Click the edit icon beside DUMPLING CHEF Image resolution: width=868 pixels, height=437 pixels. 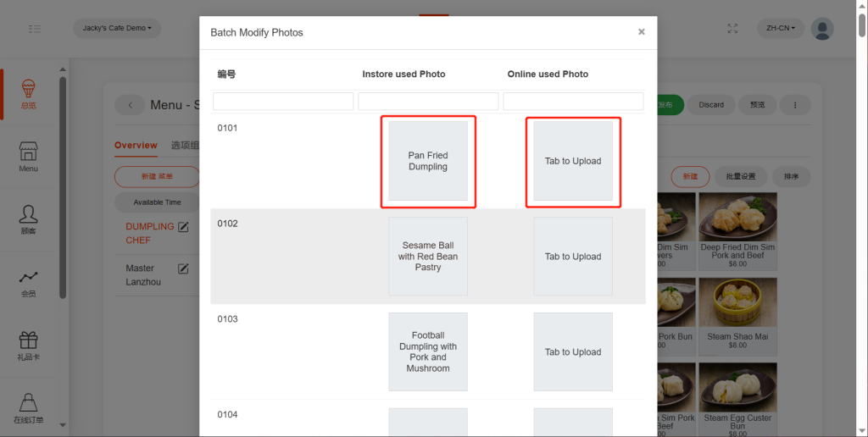click(x=182, y=227)
